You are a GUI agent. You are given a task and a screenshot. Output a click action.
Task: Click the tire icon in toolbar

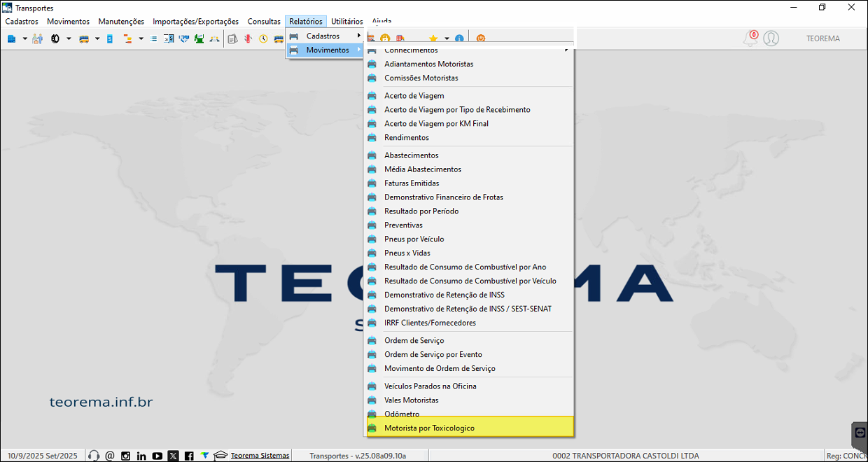click(55, 38)
